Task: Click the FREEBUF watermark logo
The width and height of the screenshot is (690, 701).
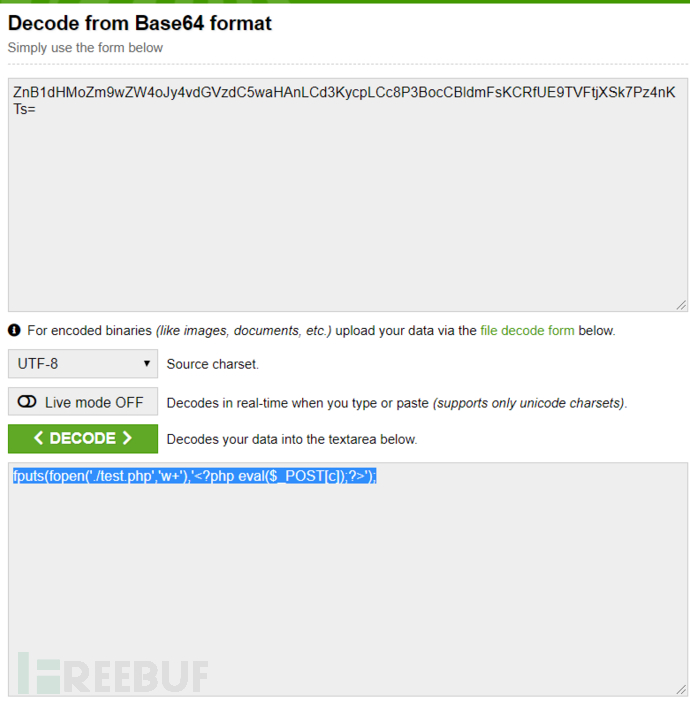Action: tap(113, 673)
